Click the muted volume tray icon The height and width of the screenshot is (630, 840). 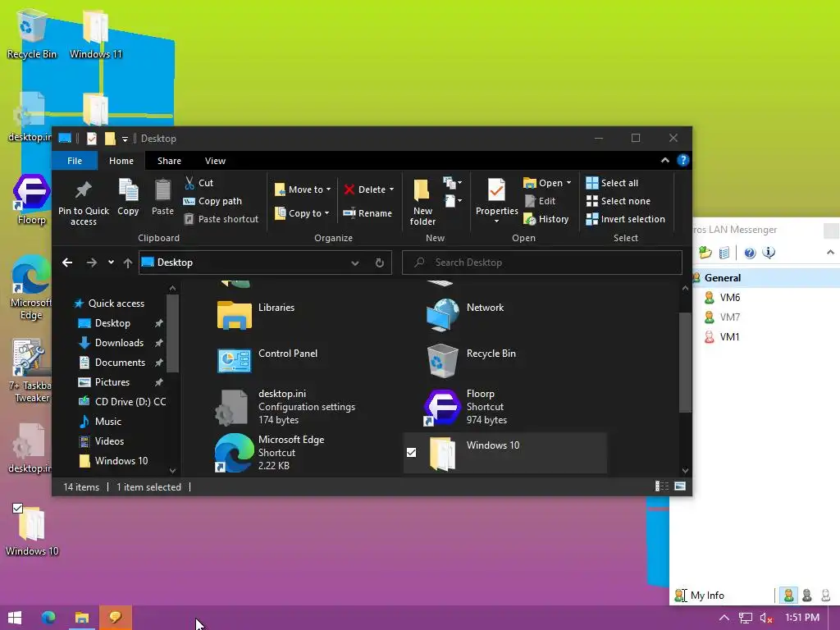(x=766, y=618)
